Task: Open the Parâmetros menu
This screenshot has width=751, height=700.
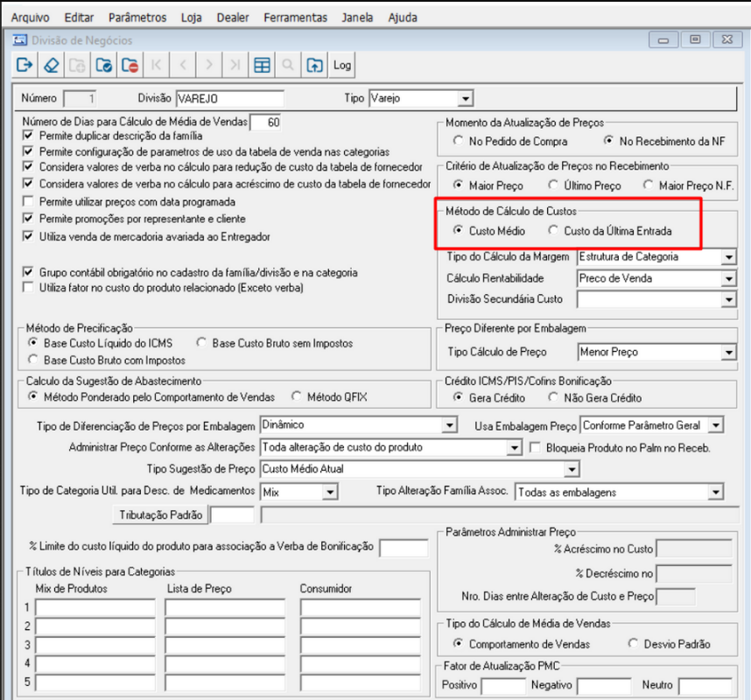Action: click(x=137, y=17)
